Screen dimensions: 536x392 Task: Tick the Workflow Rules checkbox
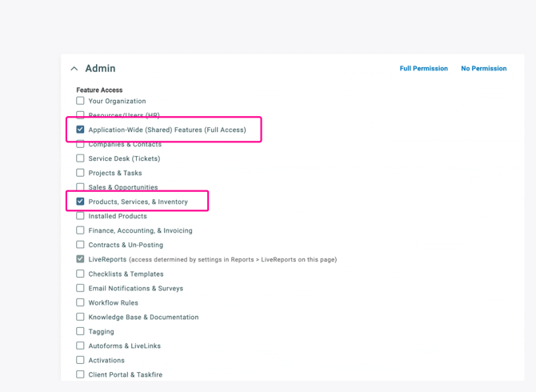[x=80, y=302]
